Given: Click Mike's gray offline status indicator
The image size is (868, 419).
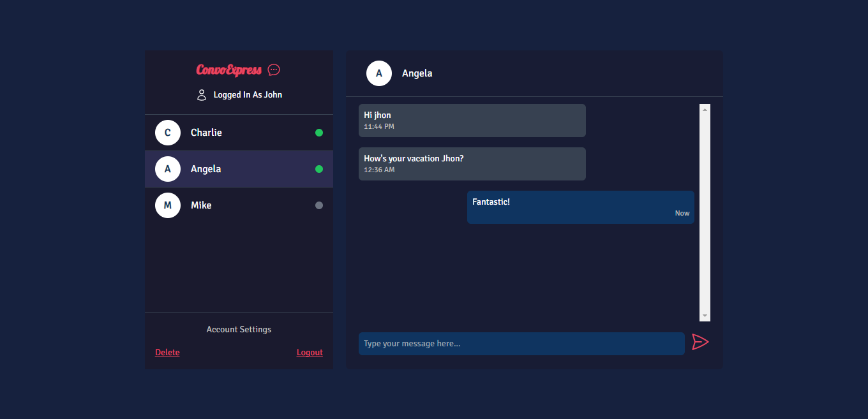Looking at the screenshot, I should pos(318,205).
